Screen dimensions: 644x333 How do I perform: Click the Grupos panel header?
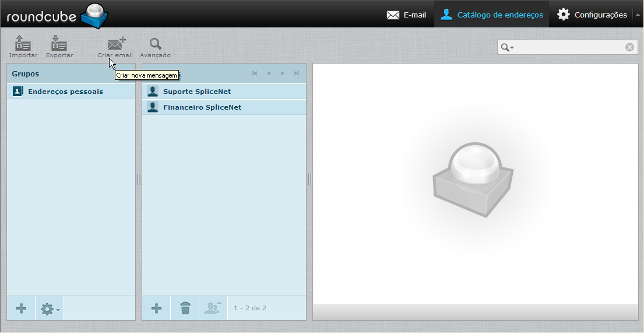click(x=71, y=73)
